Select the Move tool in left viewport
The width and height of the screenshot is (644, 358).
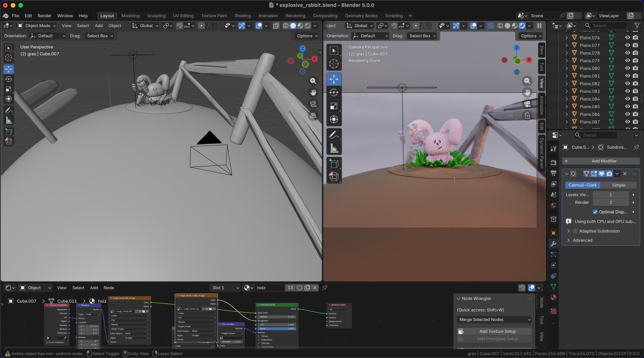(9, 69)
